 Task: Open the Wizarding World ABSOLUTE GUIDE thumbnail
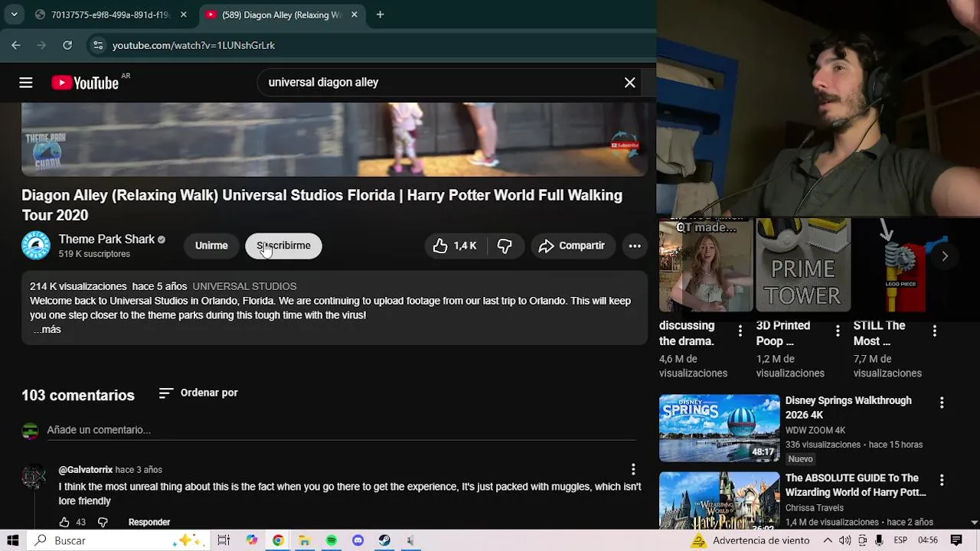[719, 500]
